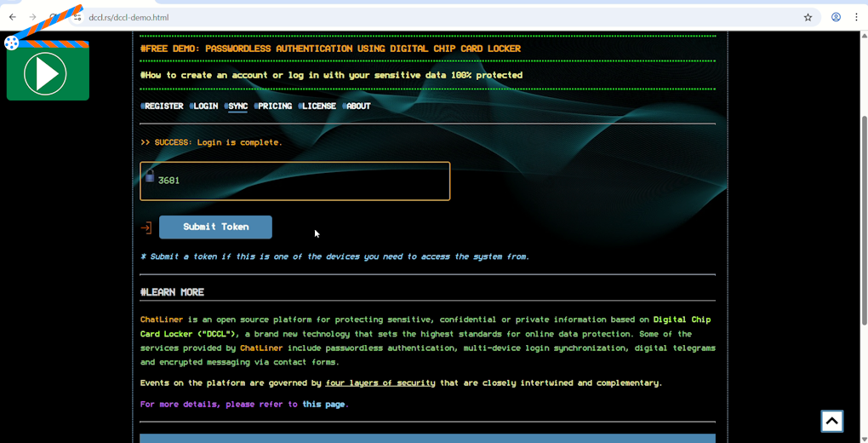Go to the LICENSE tab
The width and height of the screenshot is (868, 443).
(319, 106)
